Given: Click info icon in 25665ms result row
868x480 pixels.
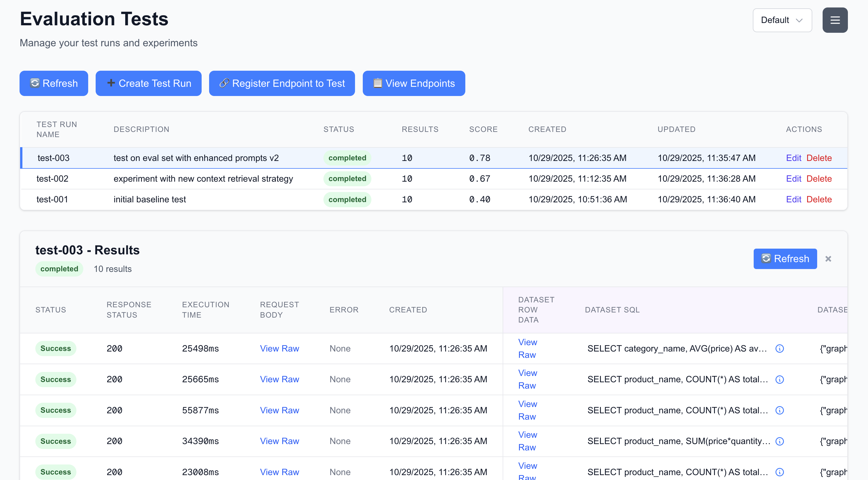Looking at the screenshot, I should pyautogui.click(x=779, y=380).
